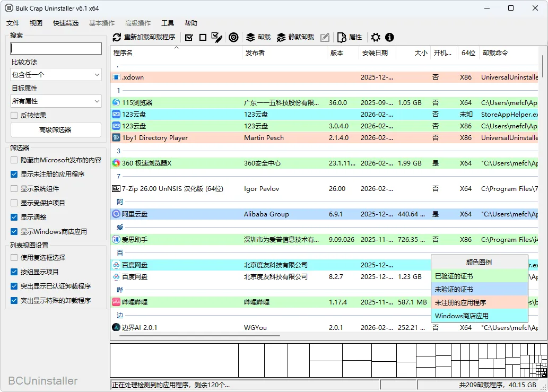This screenshot has height=392, width=548.
Task: Open the 帮助 menu
Action: click(x=191, y=23)
